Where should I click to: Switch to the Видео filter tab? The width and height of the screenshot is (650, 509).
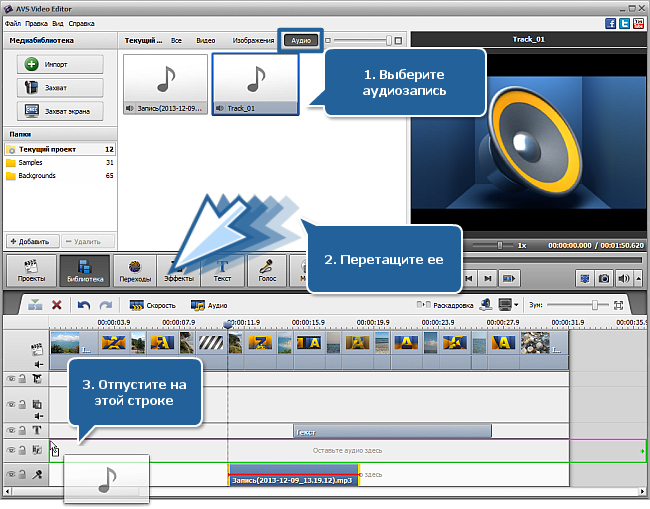click(x=206, y=40)
